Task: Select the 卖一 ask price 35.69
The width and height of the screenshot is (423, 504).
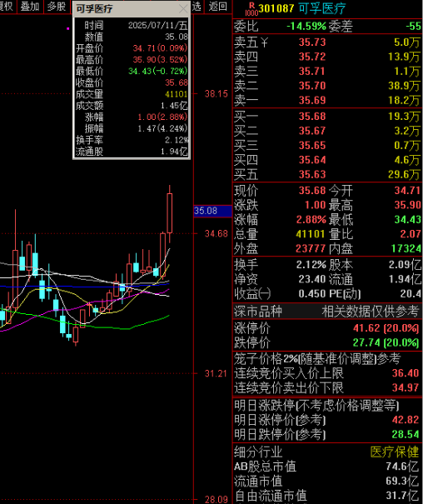Action: (312, 100)
